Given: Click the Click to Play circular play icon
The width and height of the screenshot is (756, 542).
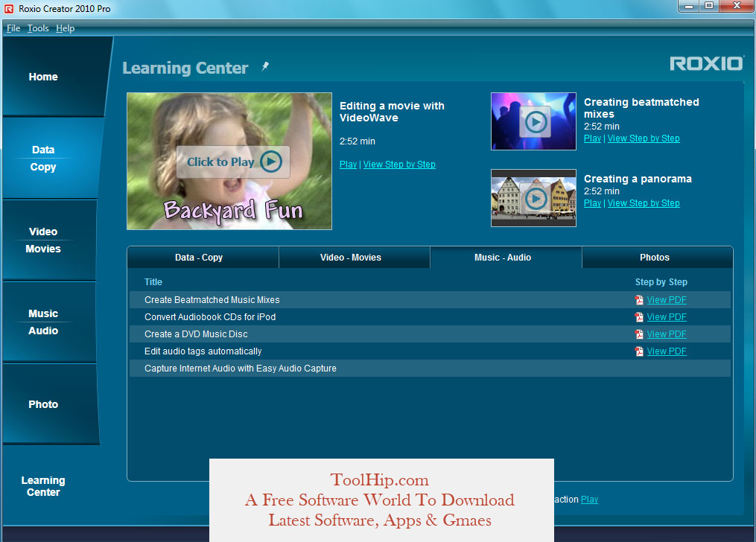Looking at the screenshot, I should [271, 162].
